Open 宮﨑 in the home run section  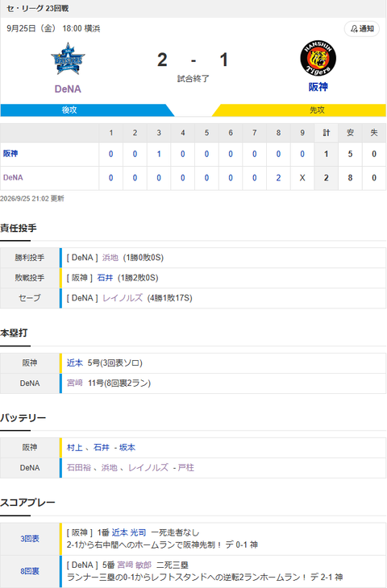point(75,383)
